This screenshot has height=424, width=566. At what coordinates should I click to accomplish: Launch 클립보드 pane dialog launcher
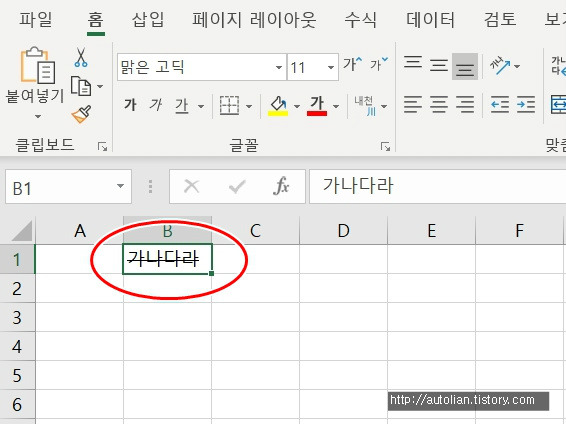coord(103,147)
